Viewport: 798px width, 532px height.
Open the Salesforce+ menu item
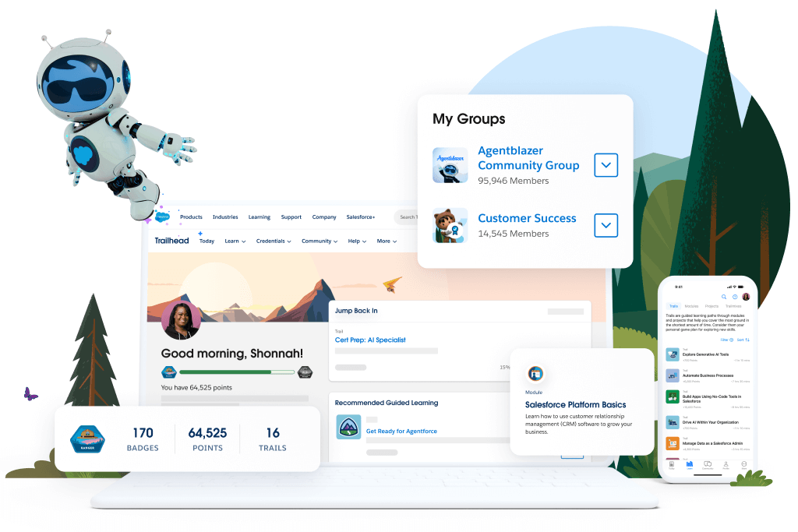coord(361,217)
